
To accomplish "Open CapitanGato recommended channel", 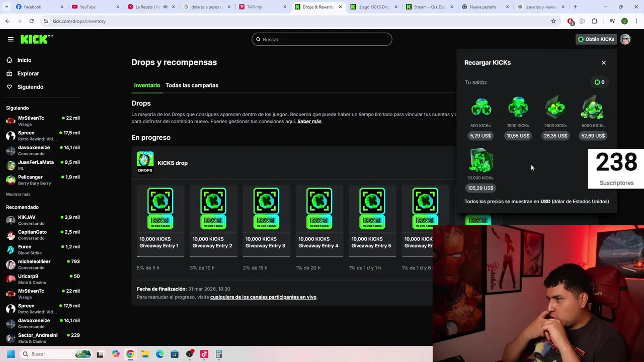I will (x=42, y=235).
